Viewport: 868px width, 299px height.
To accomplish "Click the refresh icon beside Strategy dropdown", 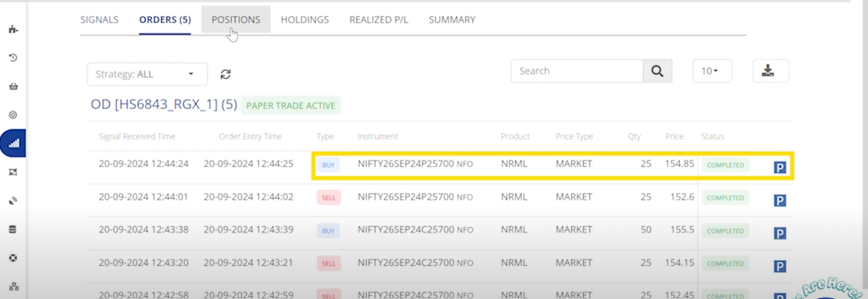I will pos(226,74).
